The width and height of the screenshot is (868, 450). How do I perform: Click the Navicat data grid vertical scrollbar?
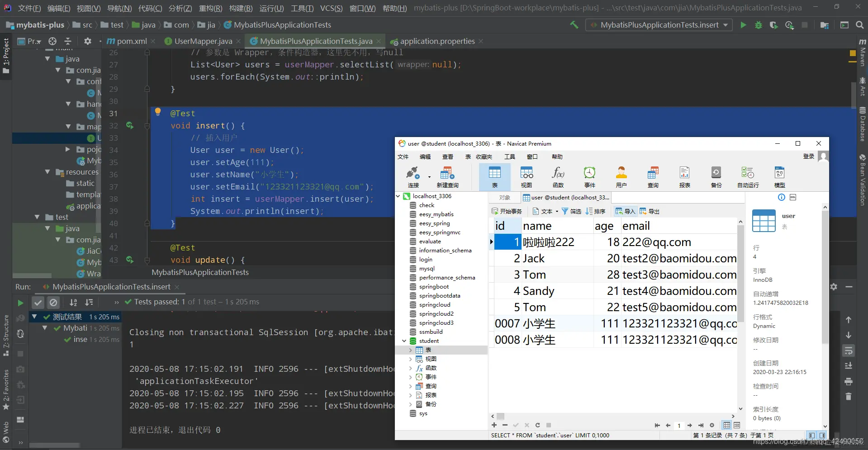tap(740, 274)
